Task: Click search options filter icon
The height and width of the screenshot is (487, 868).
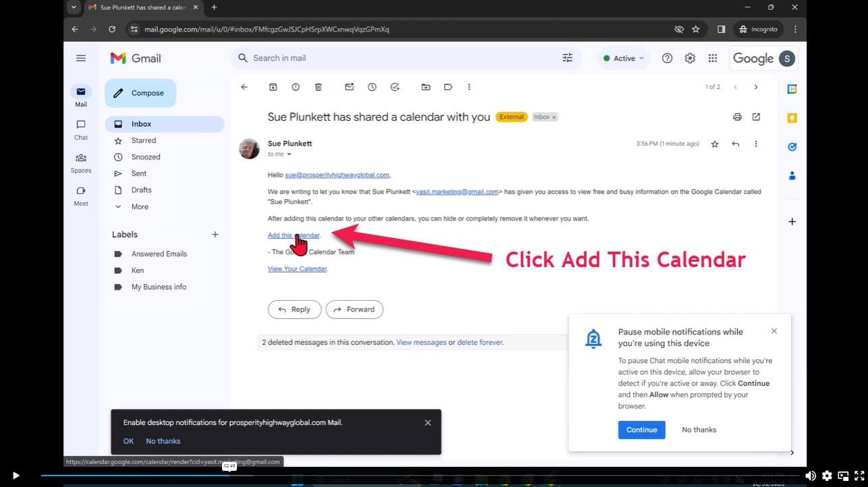Action: pyautogui.click(x=567, y=58)
